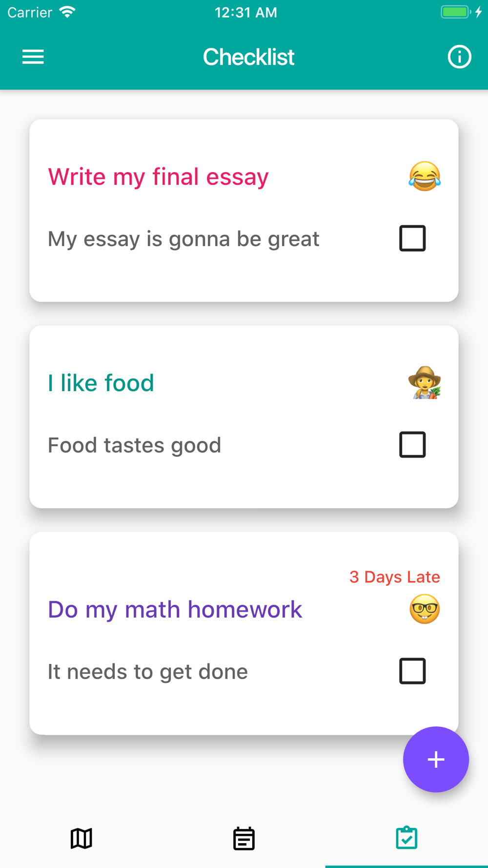Check off 'My essay is gonna be great'
488x868 pixels.
pyautogui.click(x=412, y=238)
